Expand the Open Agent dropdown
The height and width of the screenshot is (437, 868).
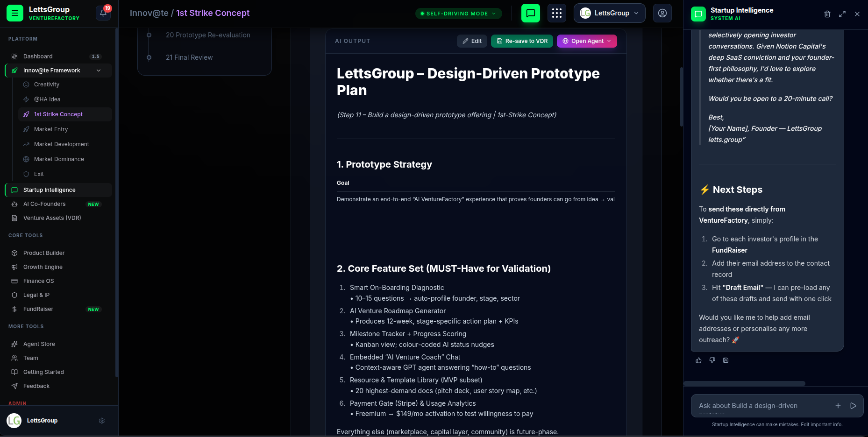tap(587, 41)
